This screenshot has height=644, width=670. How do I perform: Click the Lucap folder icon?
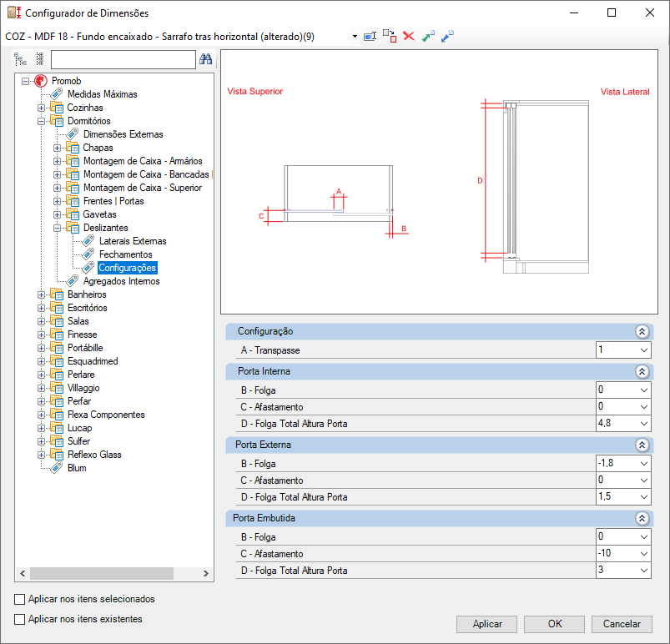(x=57, y=428)
